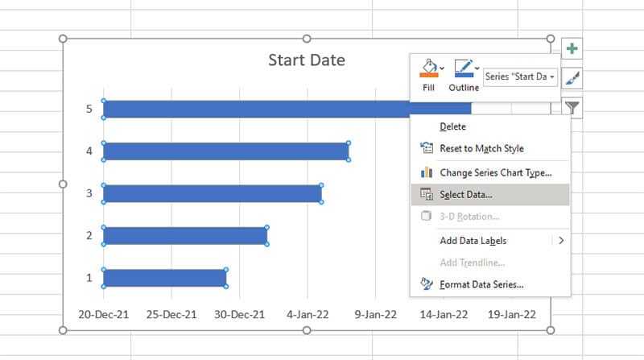
Task: Click the chart's left-middle resize handle
Action: coord(63,184)
